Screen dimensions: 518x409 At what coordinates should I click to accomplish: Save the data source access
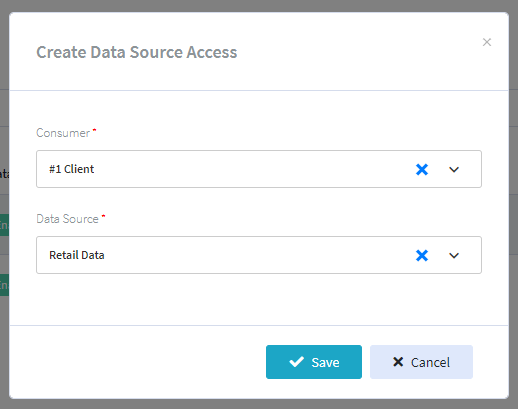pyautogui.click(x=314, y=362)
